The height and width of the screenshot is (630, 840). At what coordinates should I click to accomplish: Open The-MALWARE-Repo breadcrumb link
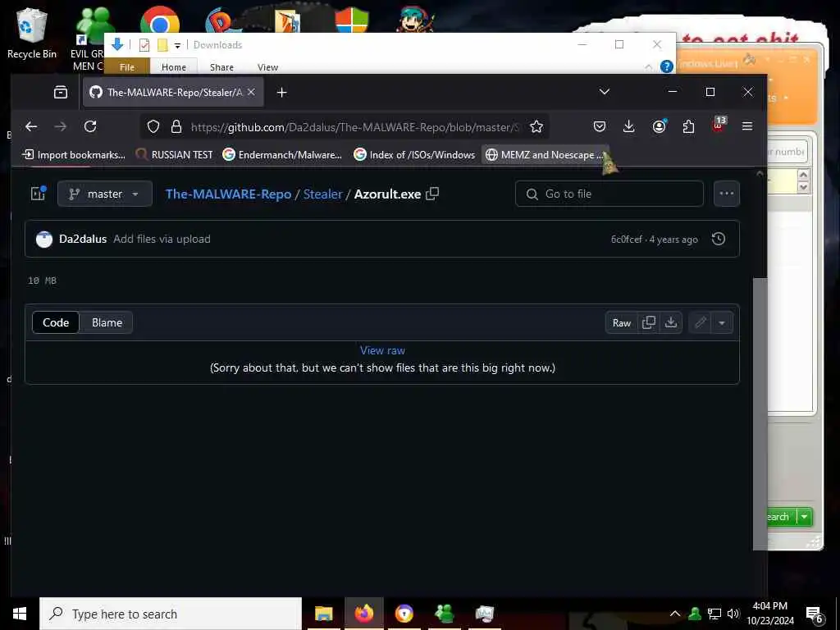pyautogui.click(x=228, y=194)
